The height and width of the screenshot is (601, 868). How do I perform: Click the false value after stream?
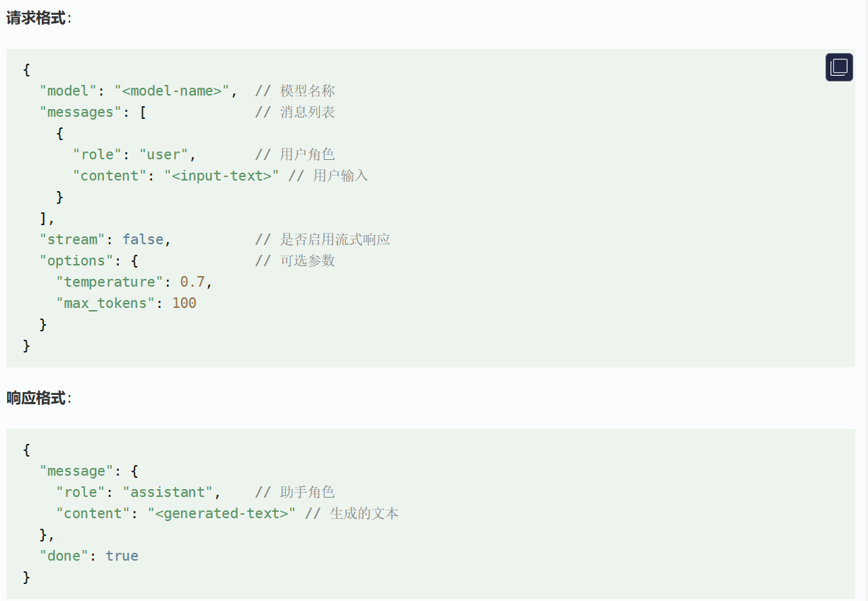[x=142, y=239]
